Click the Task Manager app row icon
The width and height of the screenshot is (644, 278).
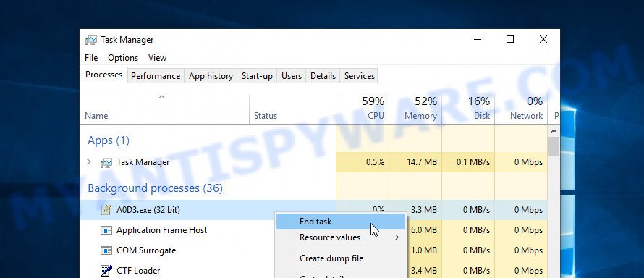106,163
